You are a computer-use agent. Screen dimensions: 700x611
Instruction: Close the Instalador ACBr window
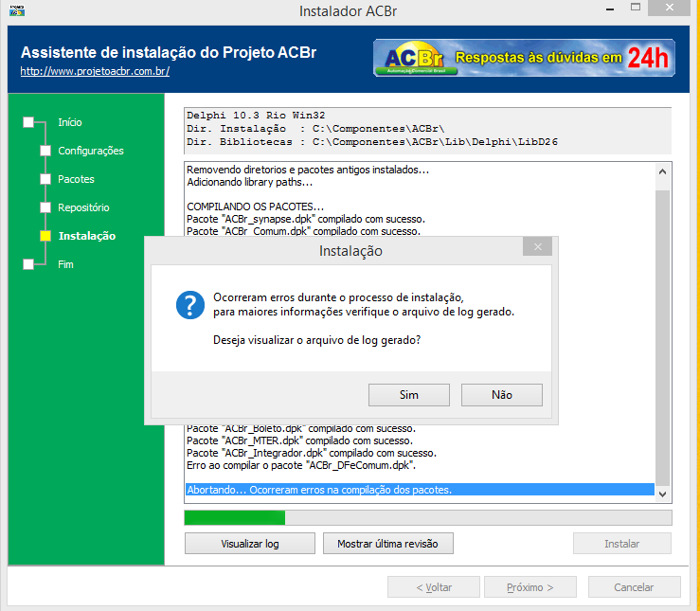(x=669, y=8)
